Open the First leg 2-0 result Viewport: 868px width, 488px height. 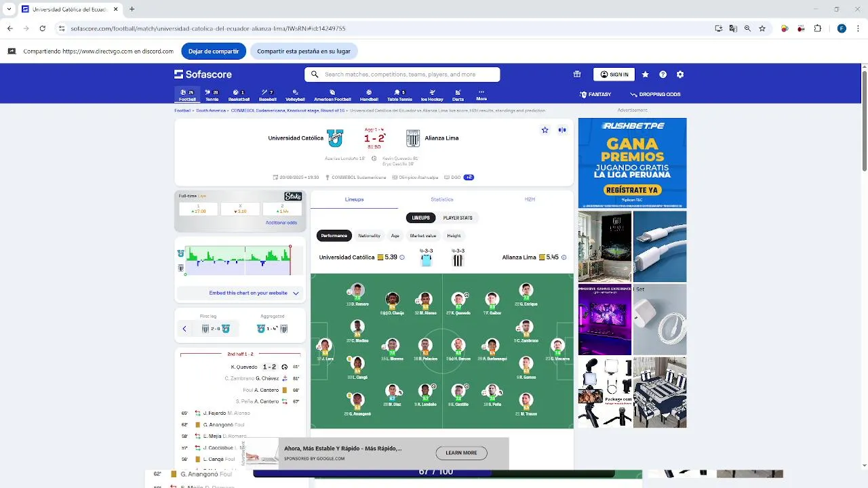(x=216, y=329)
